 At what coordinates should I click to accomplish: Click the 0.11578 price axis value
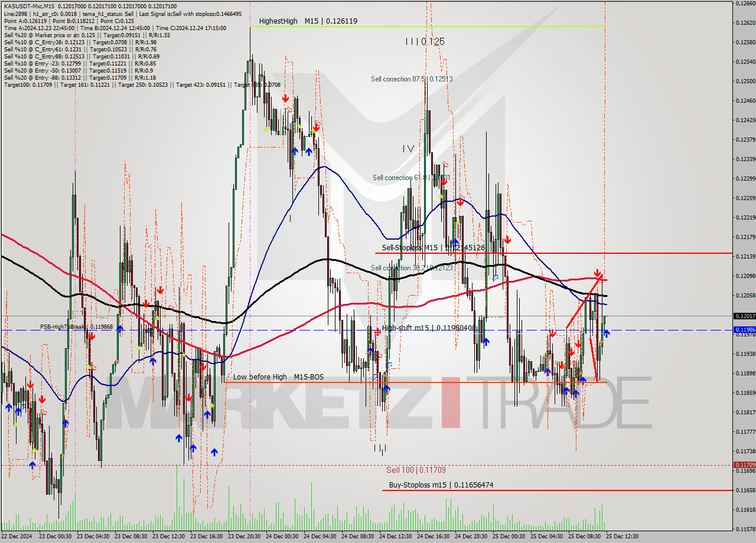click(x=745, y=529)
